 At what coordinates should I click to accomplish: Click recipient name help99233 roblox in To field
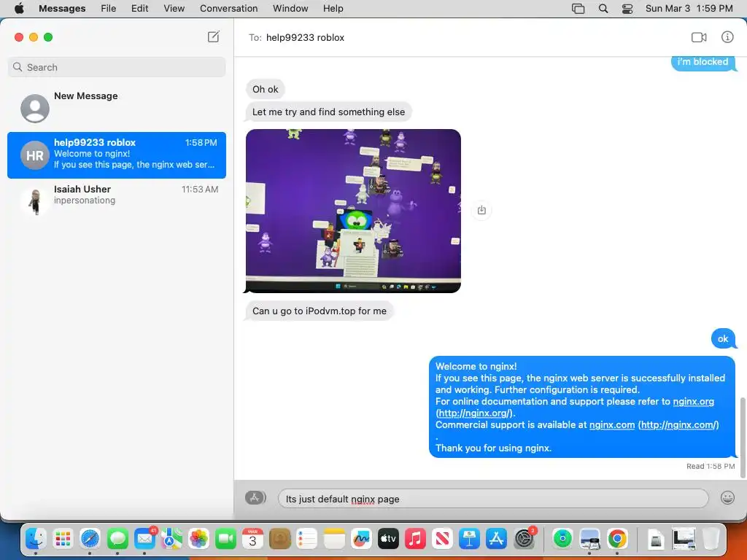(305, 38)
